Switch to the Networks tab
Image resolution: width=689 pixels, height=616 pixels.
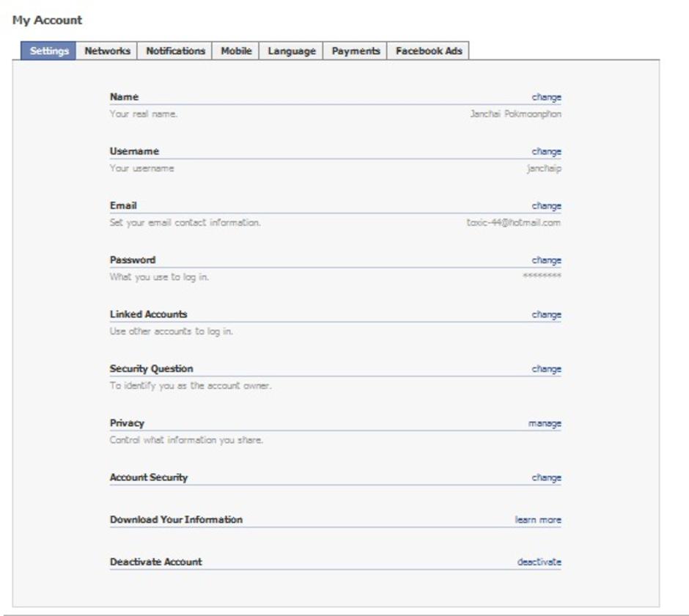[x=107, y=51]
